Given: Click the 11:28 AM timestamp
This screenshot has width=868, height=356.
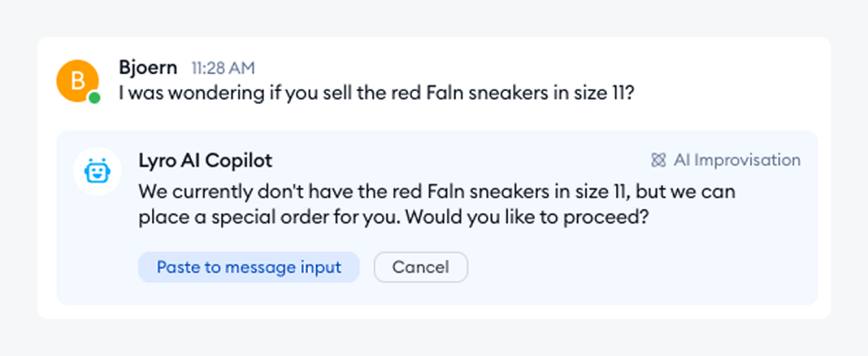Looking at the screenshot, I should click(223, 69).
